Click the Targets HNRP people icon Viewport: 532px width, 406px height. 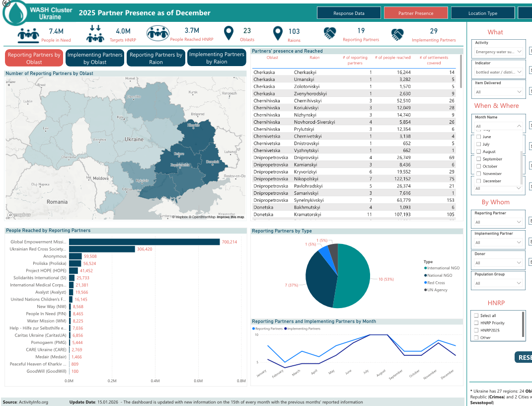pos(95,34)
